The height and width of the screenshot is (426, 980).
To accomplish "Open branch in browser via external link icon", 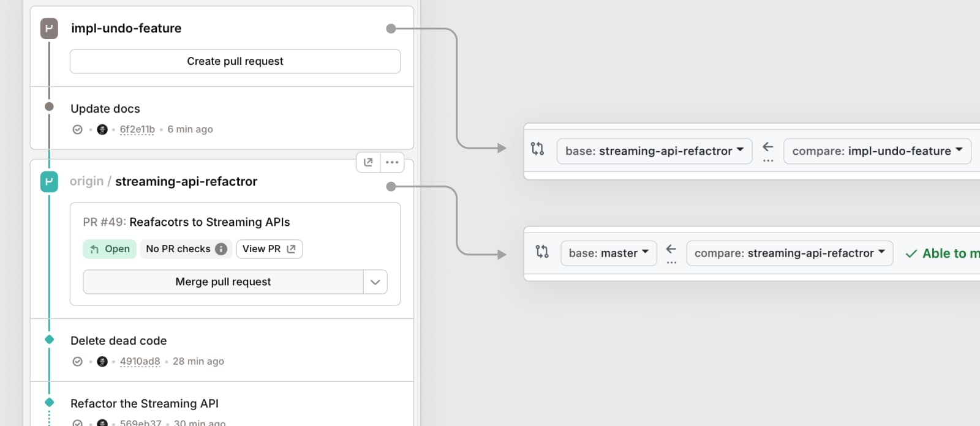I will [x=368, y=162].
